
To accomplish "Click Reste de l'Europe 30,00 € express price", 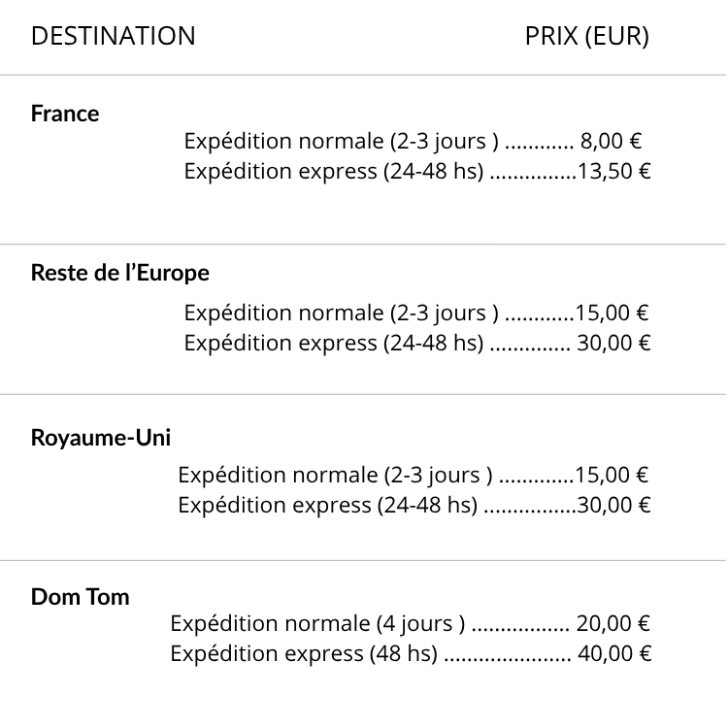I will coord(613,344).
